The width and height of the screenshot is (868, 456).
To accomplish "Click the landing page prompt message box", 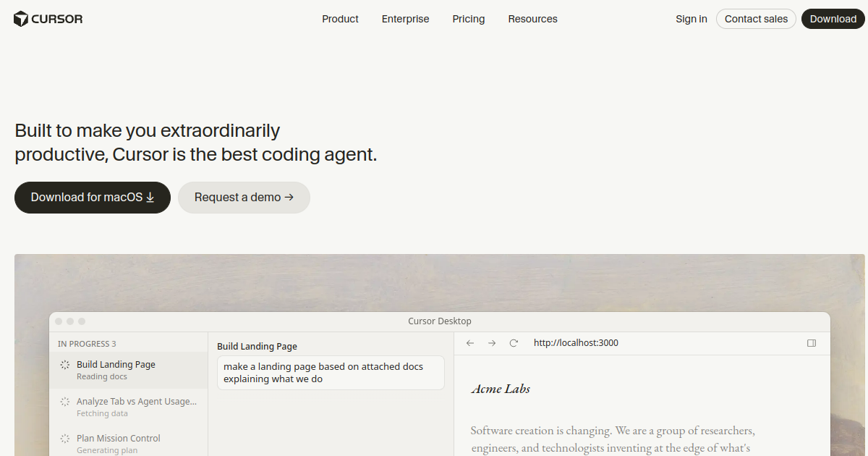I will point(331,373).
